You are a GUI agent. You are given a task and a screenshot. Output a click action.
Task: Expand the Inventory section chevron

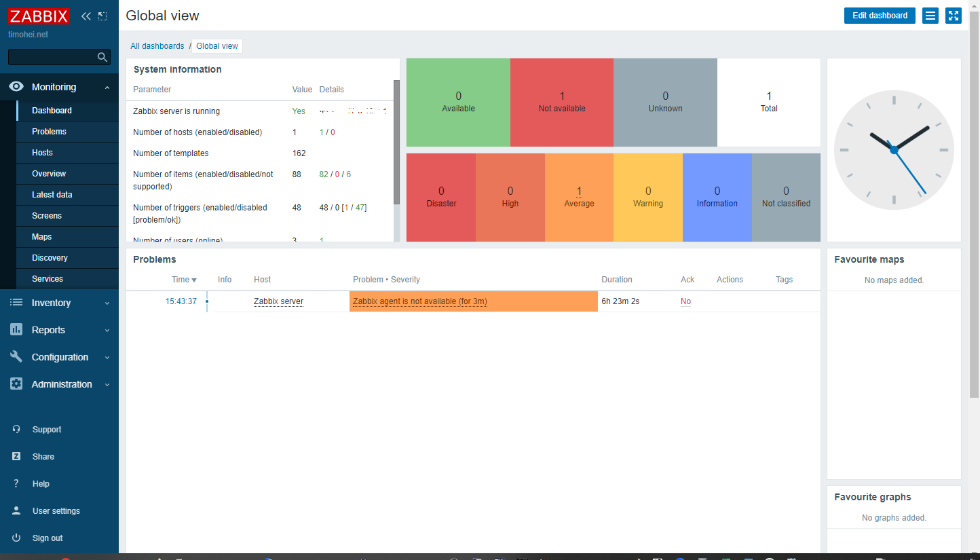coord(107,303)
